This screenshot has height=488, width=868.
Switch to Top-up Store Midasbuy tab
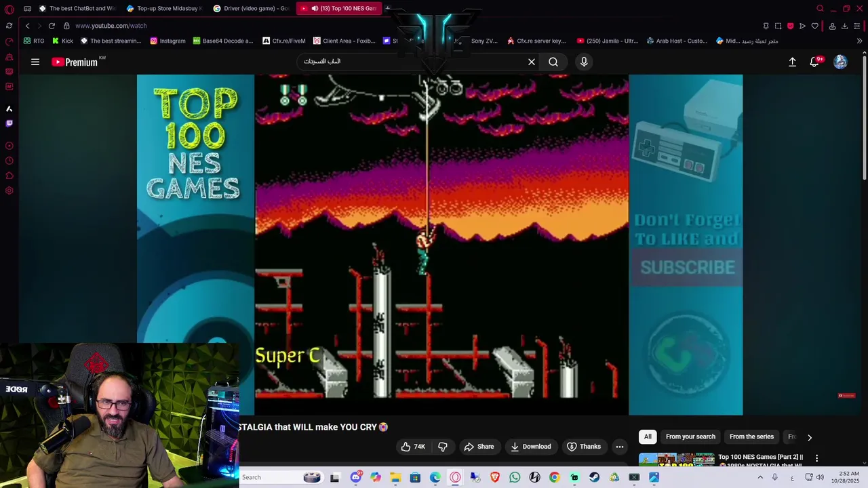(x=165, y=8)
